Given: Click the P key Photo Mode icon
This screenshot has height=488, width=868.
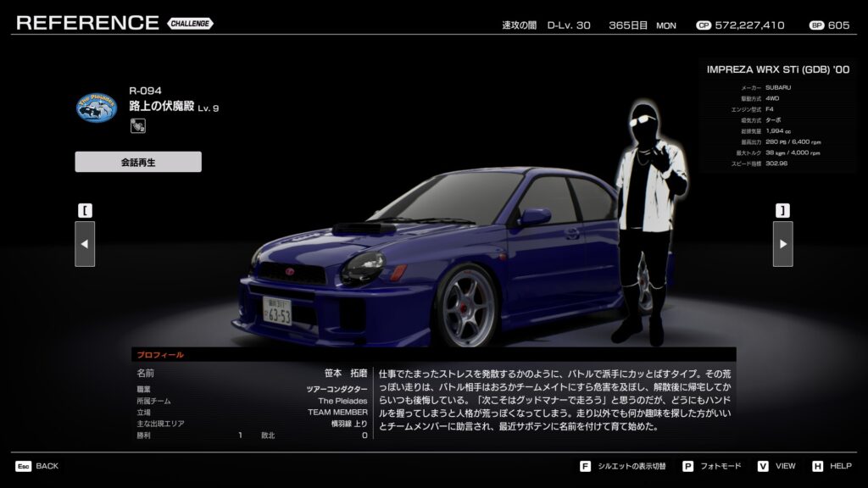Looking at the screenshot, I should (x=687, y=466).
